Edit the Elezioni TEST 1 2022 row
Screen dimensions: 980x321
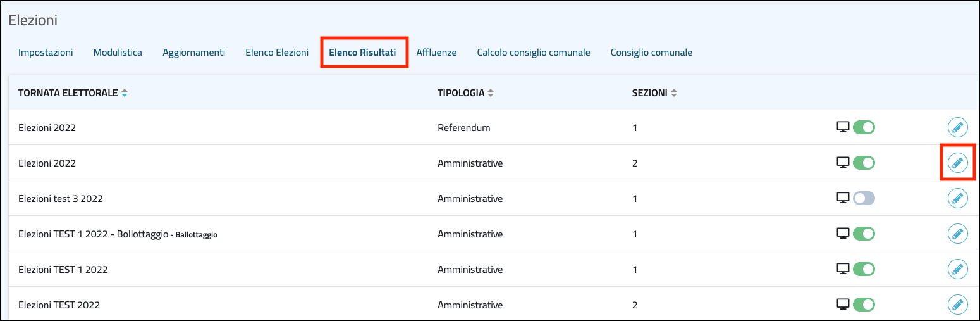[957, 269]
